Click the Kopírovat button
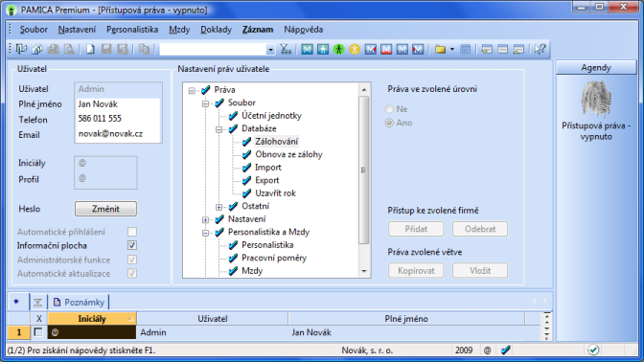This screenshot has height=362, width=644. pyautogui.click(x=416, y=270)
